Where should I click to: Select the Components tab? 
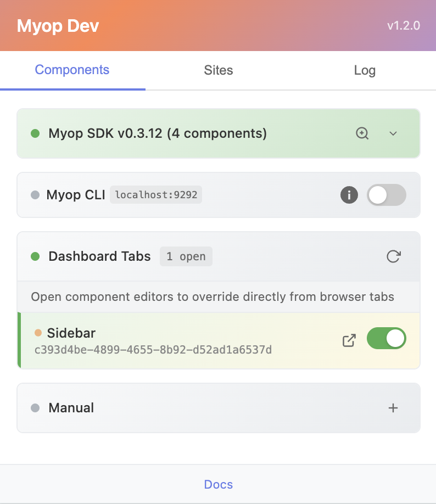(72, 70)
